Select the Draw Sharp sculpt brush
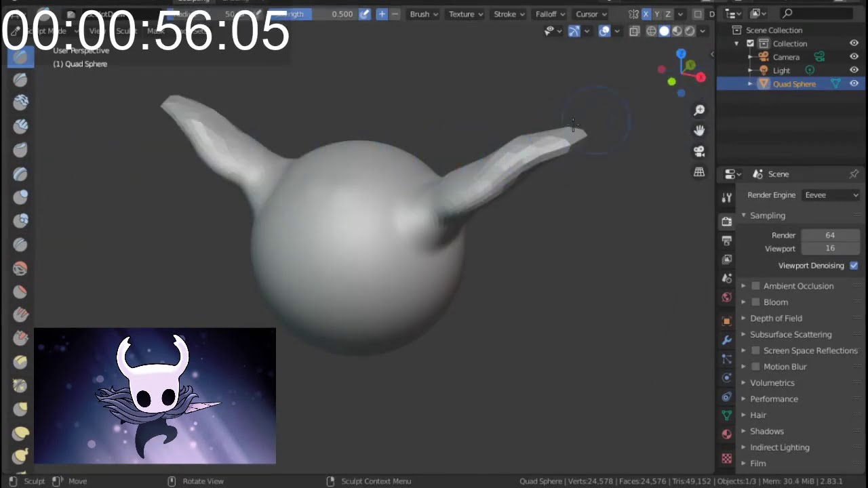This screenshot has width=868, height=488. [20, 79]
